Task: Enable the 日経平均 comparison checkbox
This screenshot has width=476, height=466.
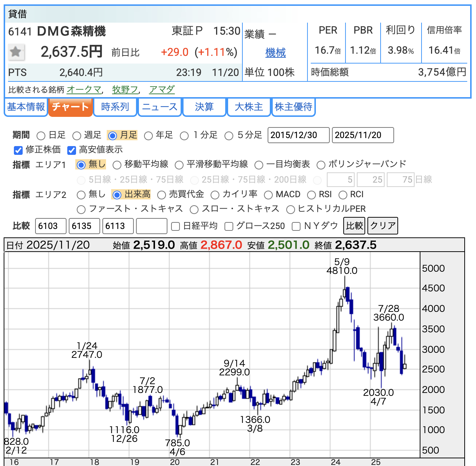Action: click(175, 226)
